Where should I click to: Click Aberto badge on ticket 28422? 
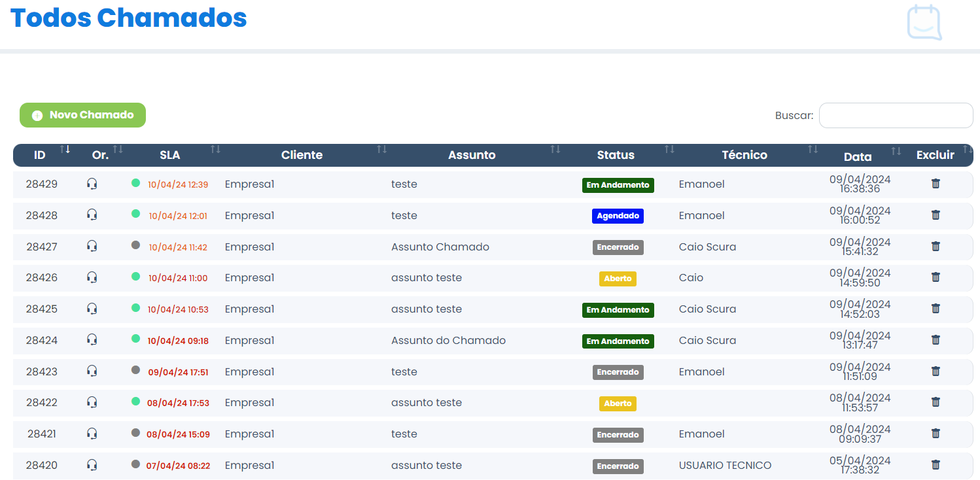click(x=618, y=403)
